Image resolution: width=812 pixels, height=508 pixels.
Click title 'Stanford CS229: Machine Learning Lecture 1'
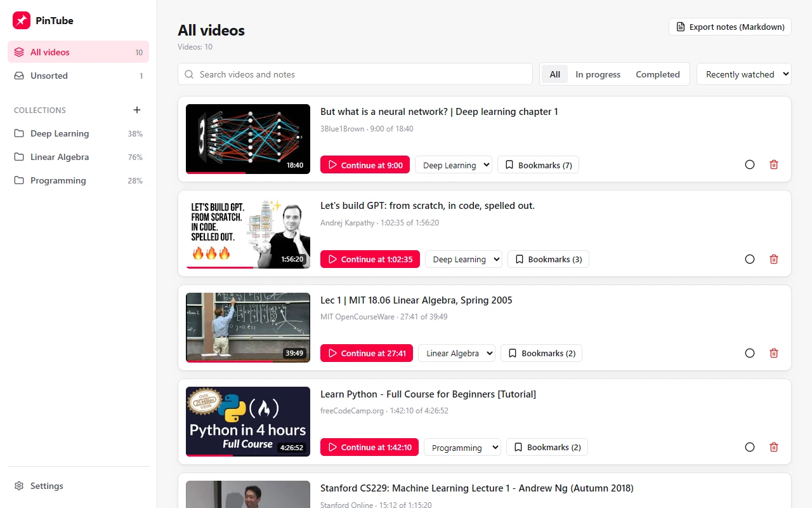477,488
